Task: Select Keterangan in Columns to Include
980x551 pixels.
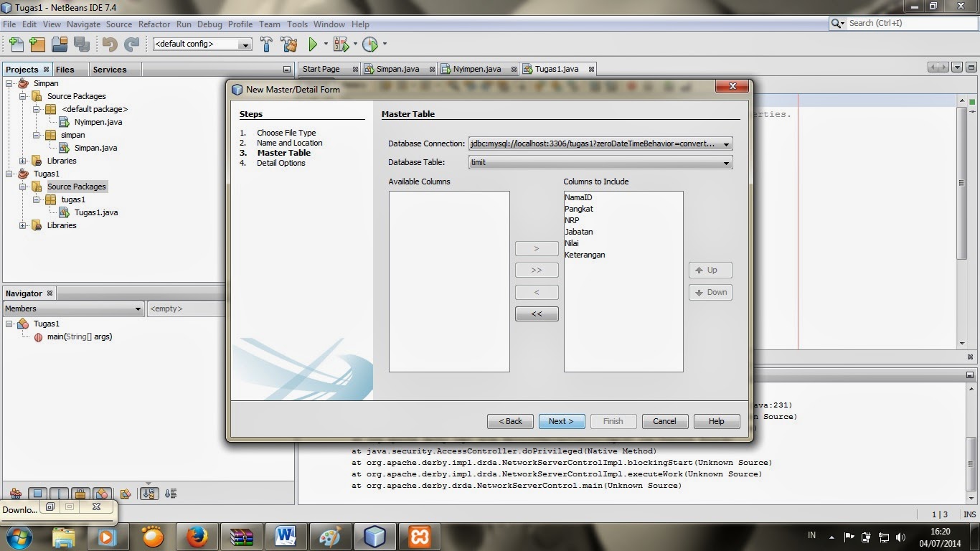Action: pos(585,255)
